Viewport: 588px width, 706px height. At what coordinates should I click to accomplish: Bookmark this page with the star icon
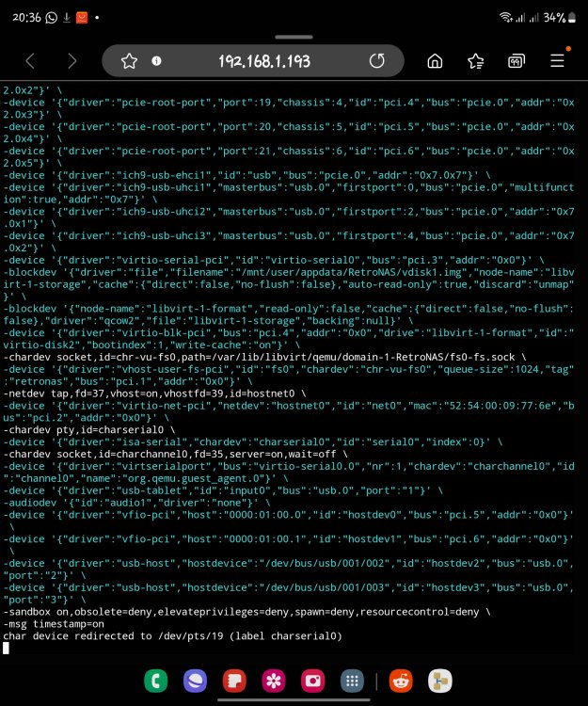[129, 61]
